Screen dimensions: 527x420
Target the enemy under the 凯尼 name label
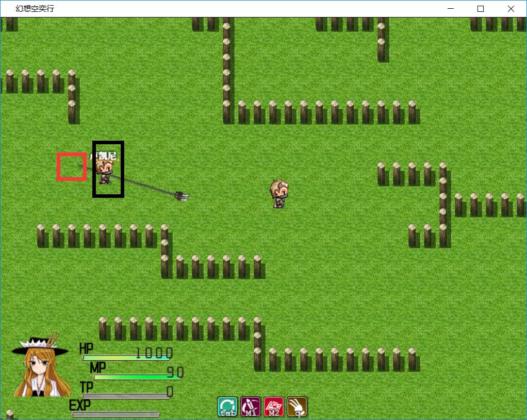tap(106, 172)
